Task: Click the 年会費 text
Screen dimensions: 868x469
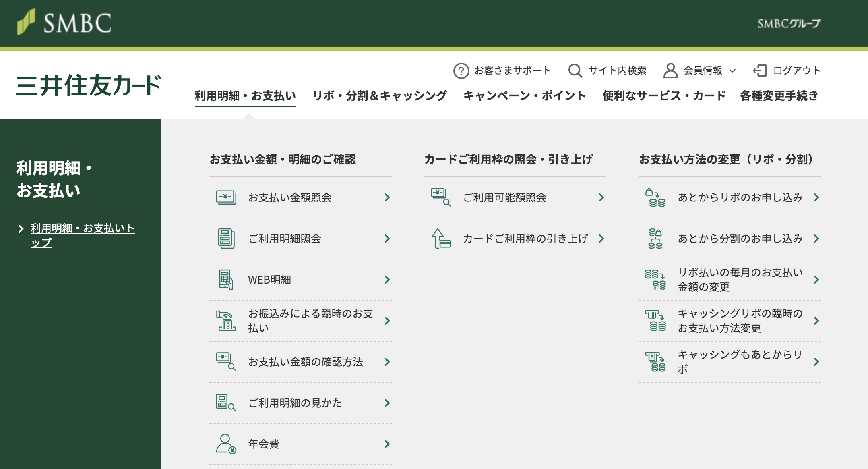Action: (x=264, y=444)
